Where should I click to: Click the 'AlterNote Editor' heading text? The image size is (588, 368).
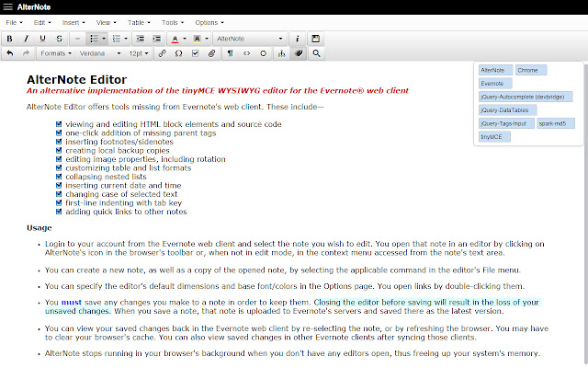point(76,80)
